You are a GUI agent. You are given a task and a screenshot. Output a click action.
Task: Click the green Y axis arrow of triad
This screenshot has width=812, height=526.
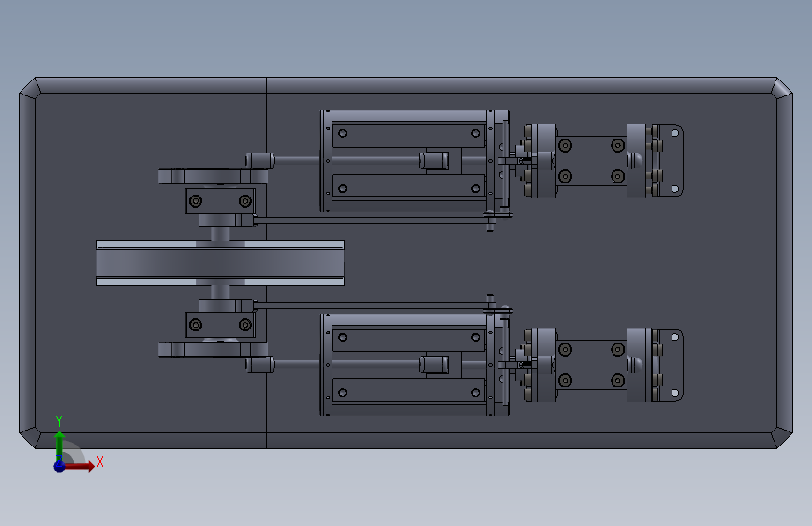[x=60, y=446]
